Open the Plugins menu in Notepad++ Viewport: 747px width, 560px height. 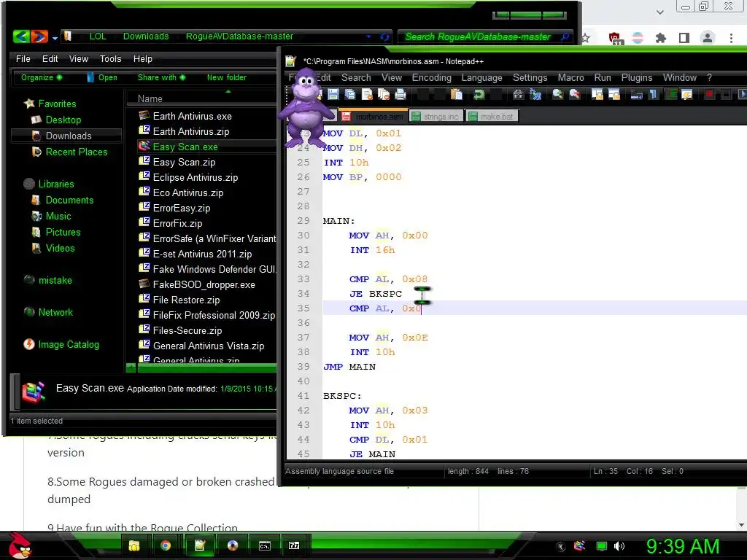click(636, 77)
